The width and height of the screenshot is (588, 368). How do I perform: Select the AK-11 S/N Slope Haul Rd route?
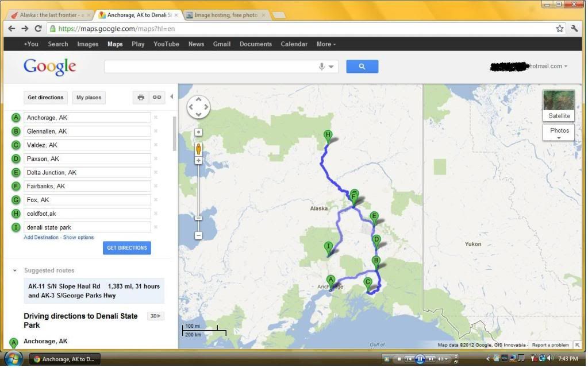94,291
